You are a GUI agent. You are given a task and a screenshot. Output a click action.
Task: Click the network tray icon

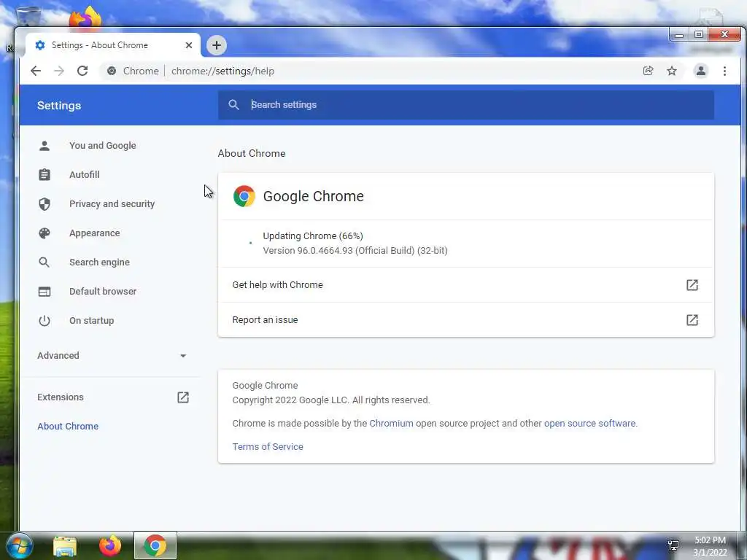pyautogui.click(x=673, y=545)
